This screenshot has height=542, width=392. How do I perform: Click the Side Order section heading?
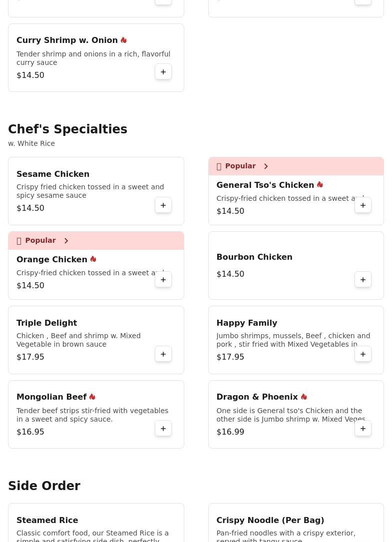coord(44,486)
